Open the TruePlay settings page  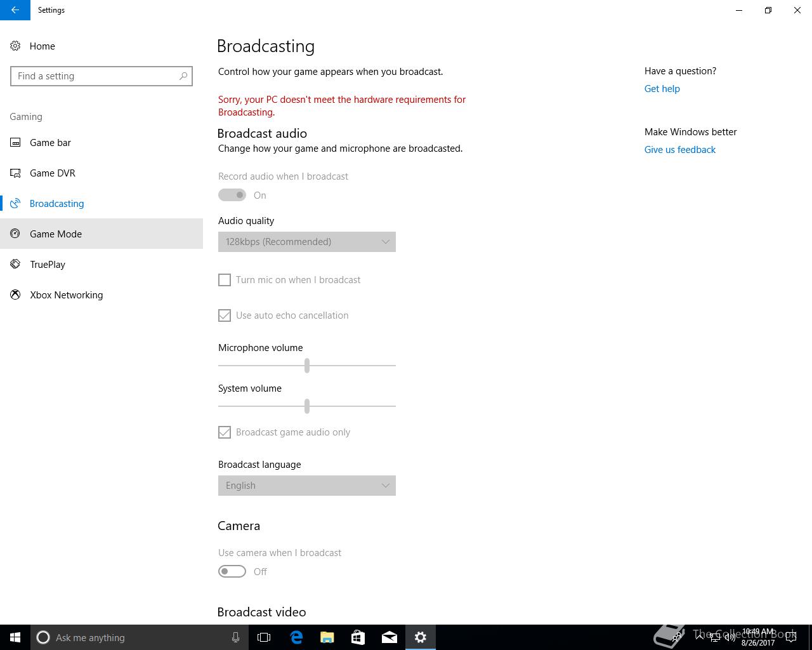pos(101,265)
